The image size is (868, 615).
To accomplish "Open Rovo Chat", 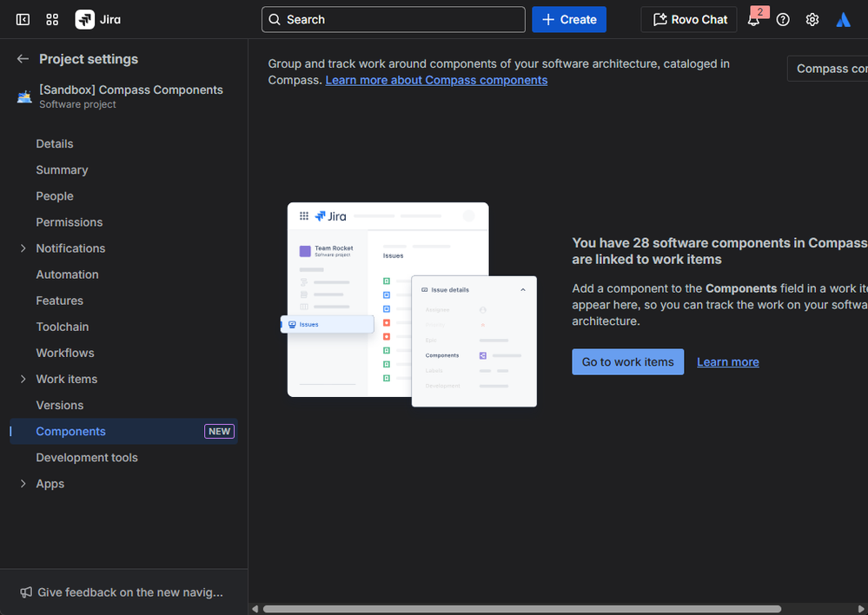I will coord(689,19).
